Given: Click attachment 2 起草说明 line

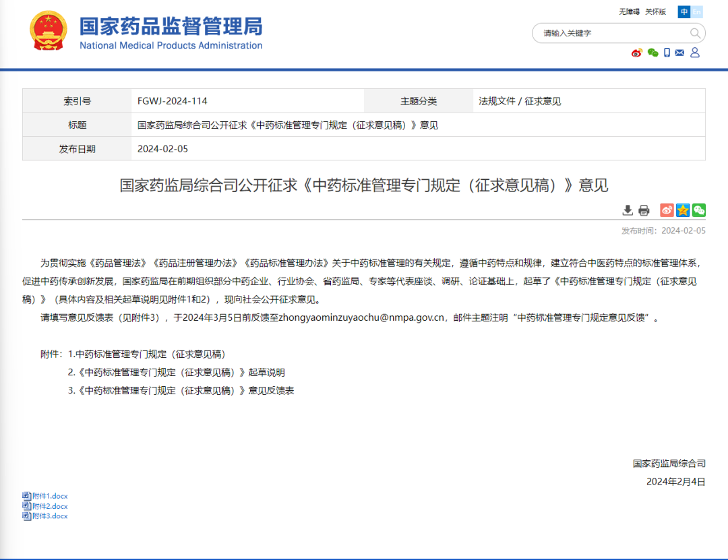Looking at the screenshot, I should point(177,373).
